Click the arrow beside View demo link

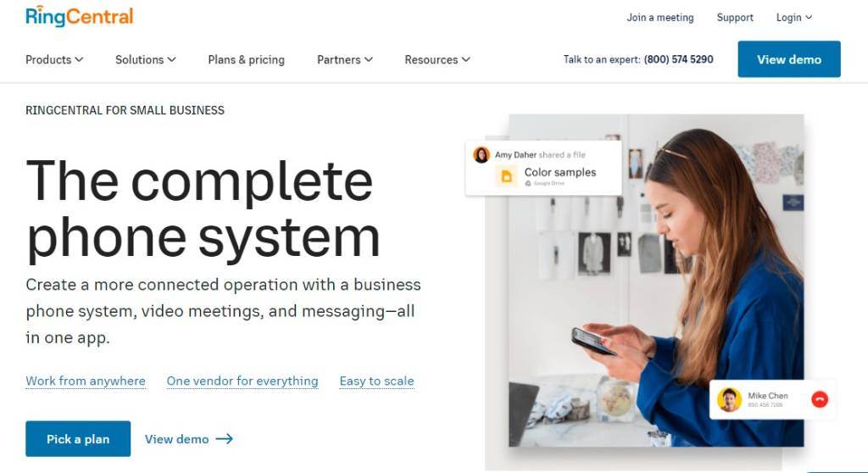(224, 438)
